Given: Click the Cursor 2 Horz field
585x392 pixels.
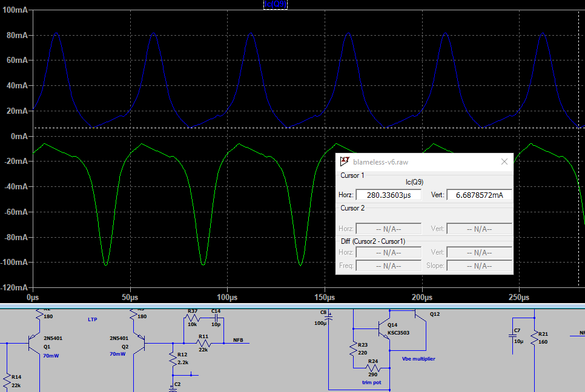Looking at the screenshot, I should (x=388, y=229).
